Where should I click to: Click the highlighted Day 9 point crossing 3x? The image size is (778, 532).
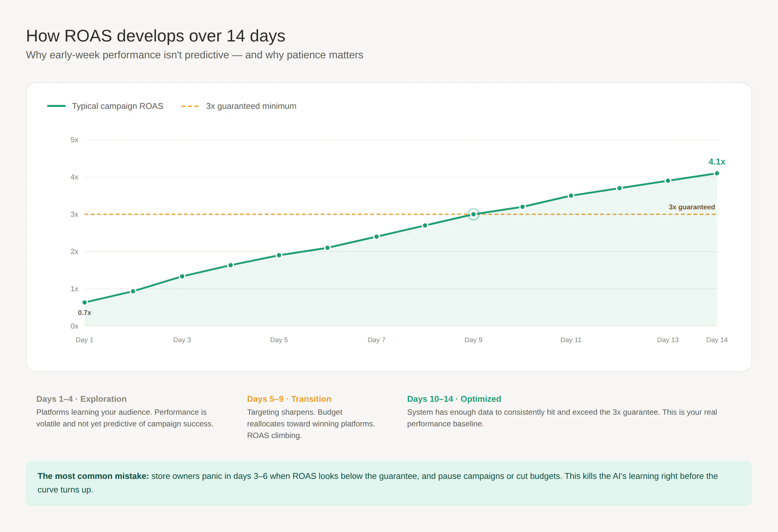(x=473, y=214)
